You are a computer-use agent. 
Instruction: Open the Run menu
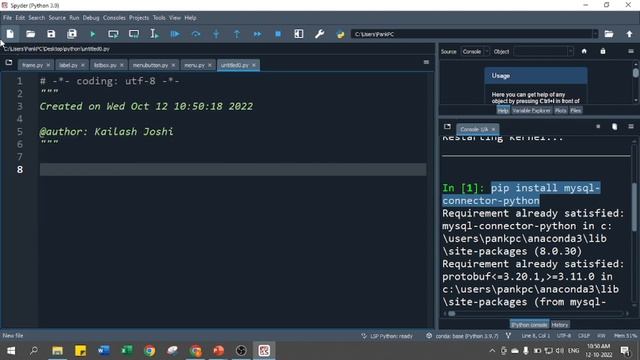pos(74,18)
